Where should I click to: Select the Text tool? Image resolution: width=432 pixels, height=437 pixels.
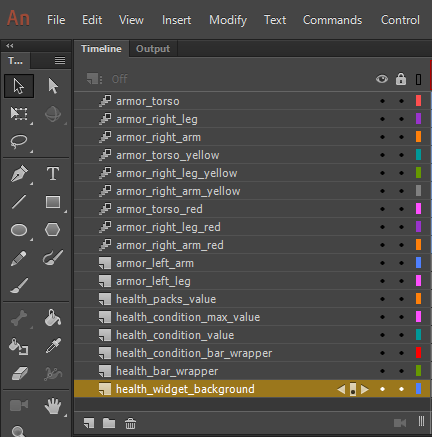[x=53, y=174]
